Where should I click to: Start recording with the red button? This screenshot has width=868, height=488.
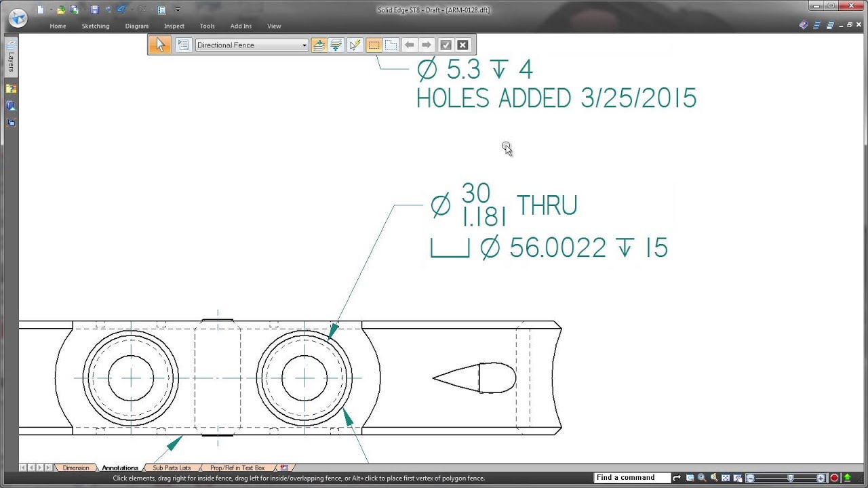click(x=834, y=478)
